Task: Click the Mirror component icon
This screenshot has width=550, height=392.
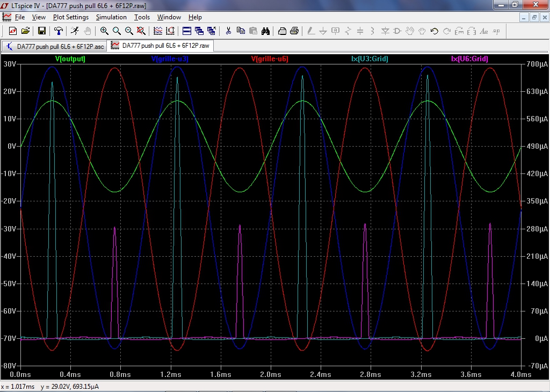Action: point(472,31)
